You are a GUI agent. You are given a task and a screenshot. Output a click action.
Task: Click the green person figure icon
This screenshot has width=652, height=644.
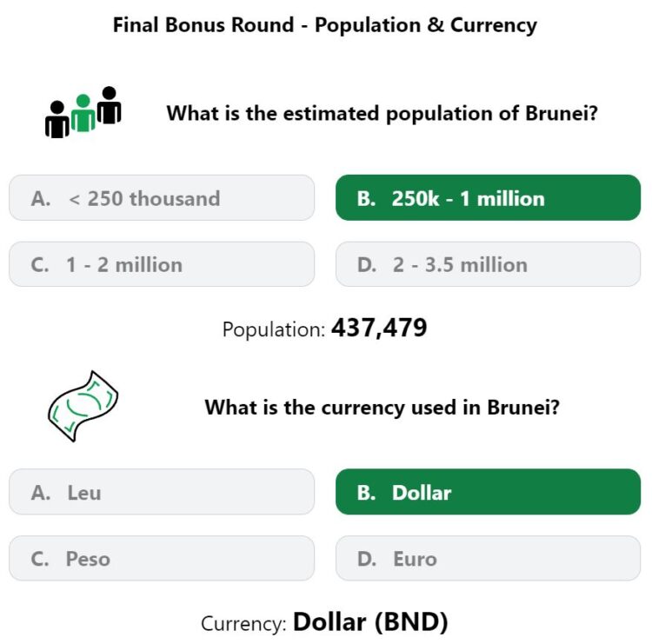pos(83,114)
